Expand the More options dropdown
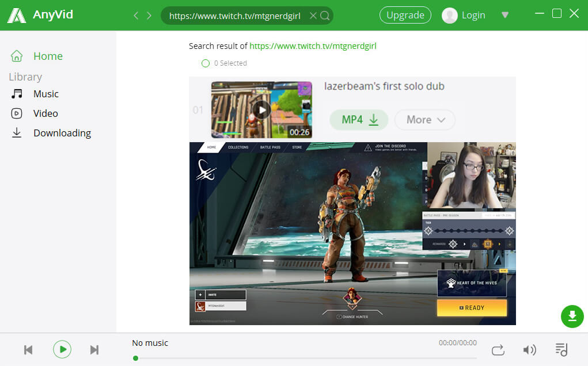Image resolution: width=588 pixels, height=366 pixels. 425,120
